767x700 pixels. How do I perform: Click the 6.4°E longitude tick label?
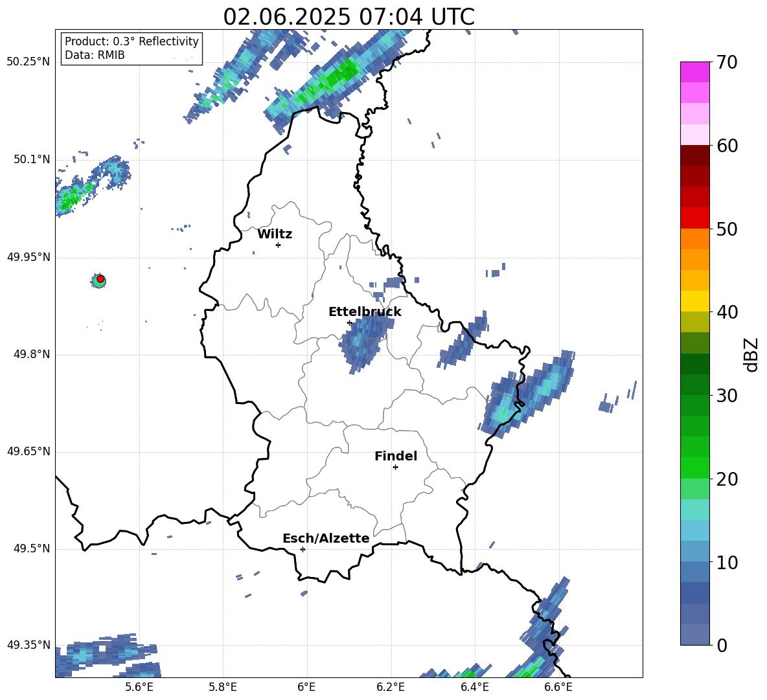474,687
